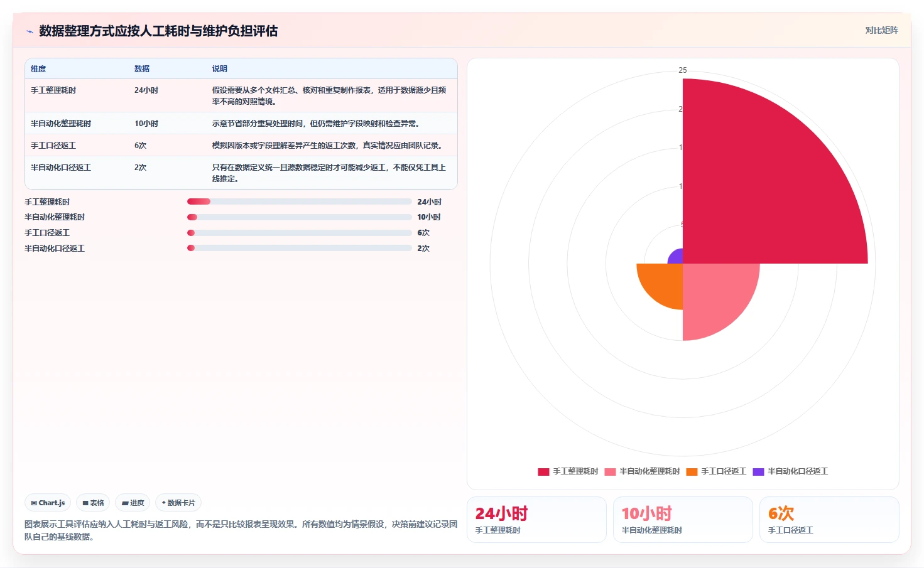
Task: Toggle 手工整理耗时 legend swatch in chart
Action: (543, 471)
